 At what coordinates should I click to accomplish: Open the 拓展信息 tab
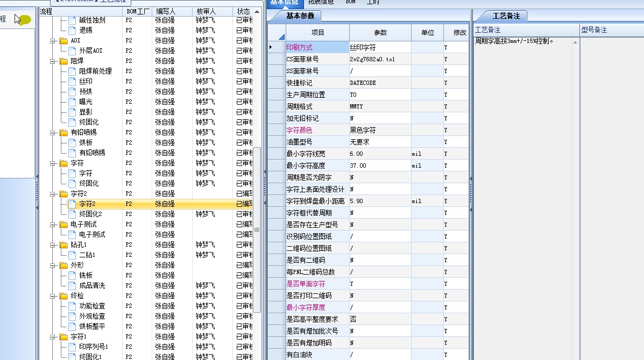(x=321, y=3)
